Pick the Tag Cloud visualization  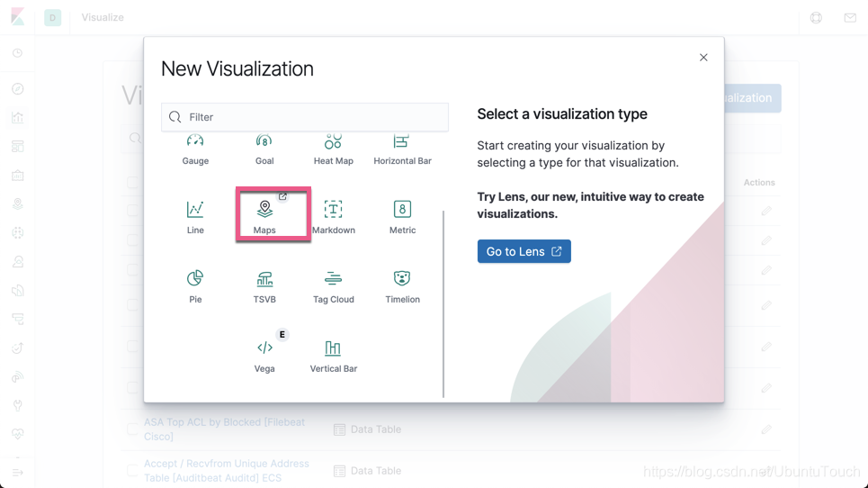point(333,286)
